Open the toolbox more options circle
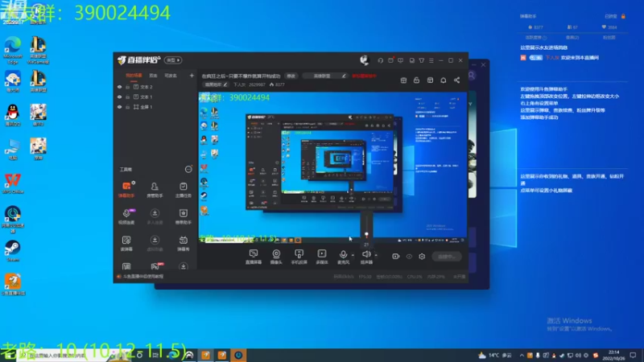 188,169
